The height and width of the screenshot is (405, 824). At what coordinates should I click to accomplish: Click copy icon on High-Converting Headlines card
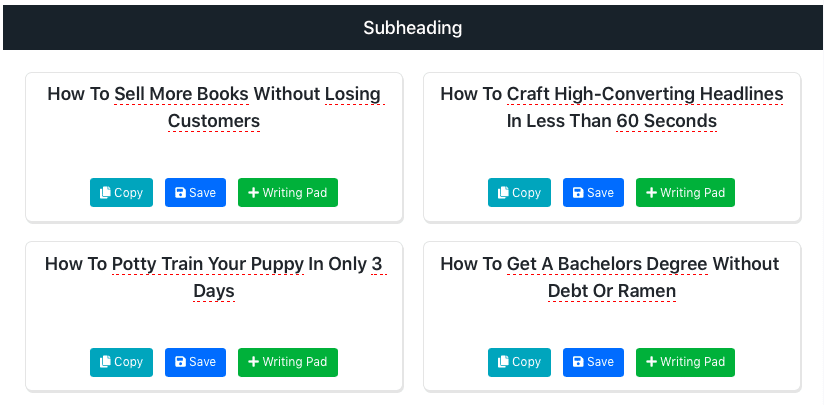click(503, 193)
